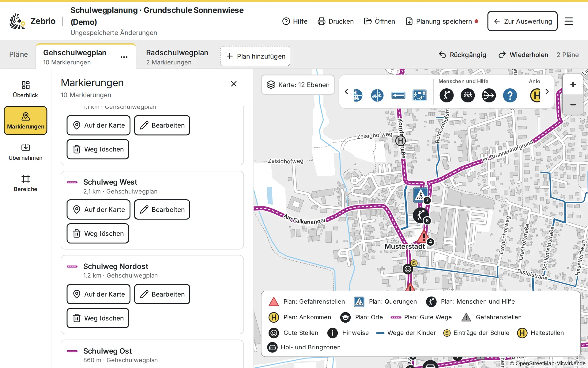
Task: Pick the yellow H bus stop marker in toolbar
Action: tap(535, 95)
